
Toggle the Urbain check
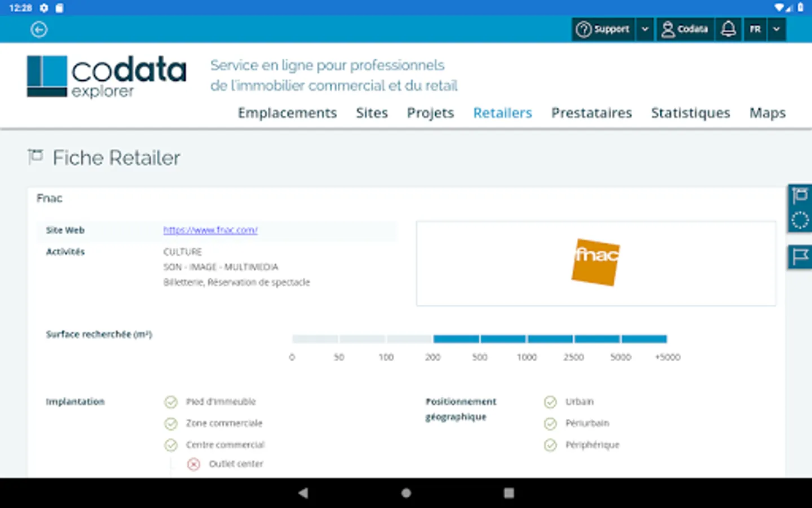550,402
